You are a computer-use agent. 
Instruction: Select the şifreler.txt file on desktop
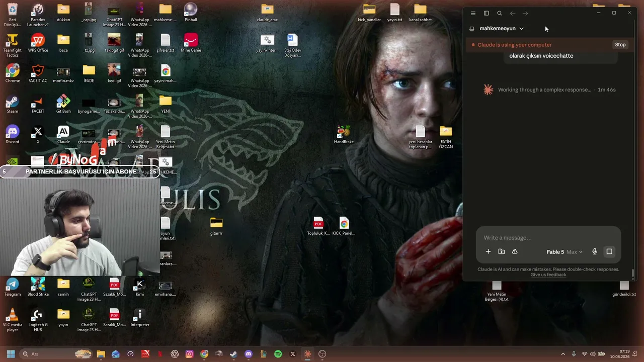pos(166,43)
